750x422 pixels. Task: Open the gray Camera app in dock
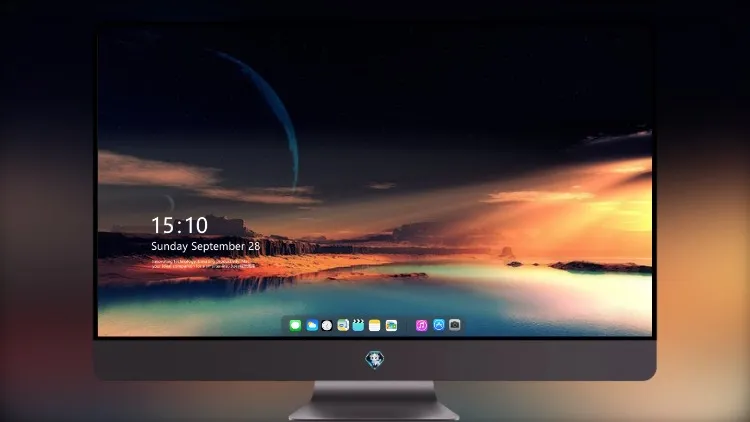tap(455, 325)
